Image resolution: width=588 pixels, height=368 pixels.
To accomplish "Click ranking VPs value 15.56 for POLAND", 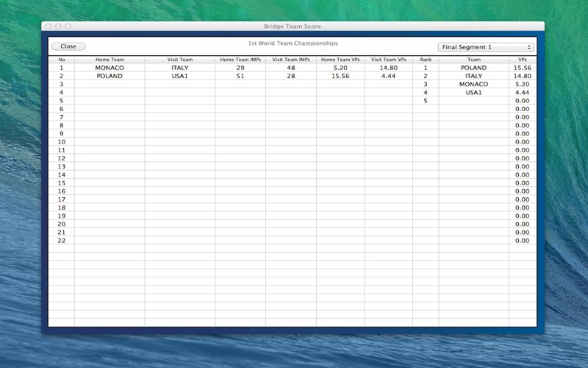I will pos(523,68).
